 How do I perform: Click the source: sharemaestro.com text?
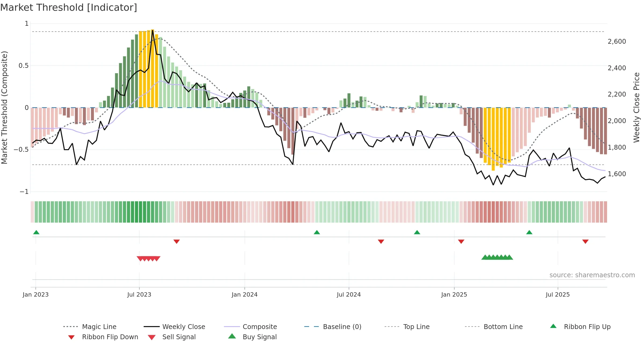click(x=592, y=275)
